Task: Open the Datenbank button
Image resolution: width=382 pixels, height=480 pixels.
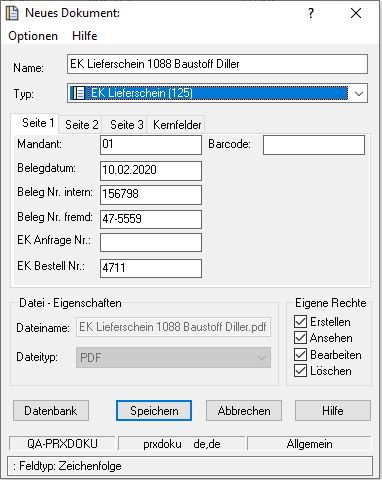Action: tap(51, 411)
